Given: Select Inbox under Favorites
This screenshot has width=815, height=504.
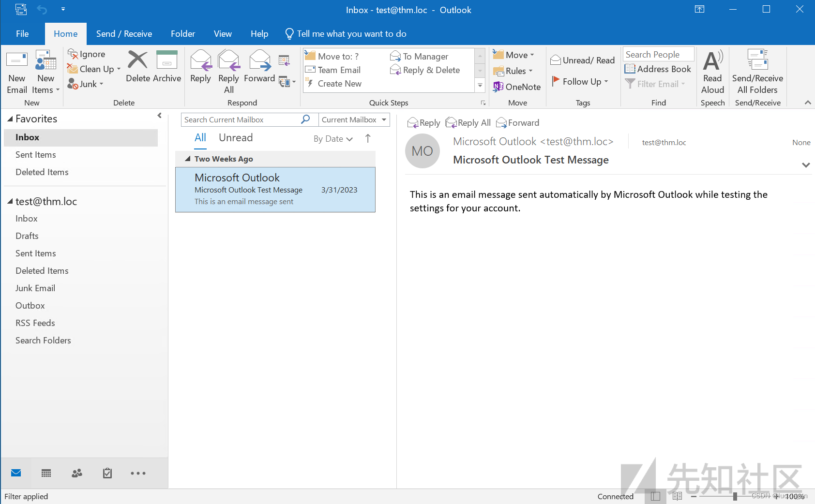Looking at the screenshot, I should (81, 137).
